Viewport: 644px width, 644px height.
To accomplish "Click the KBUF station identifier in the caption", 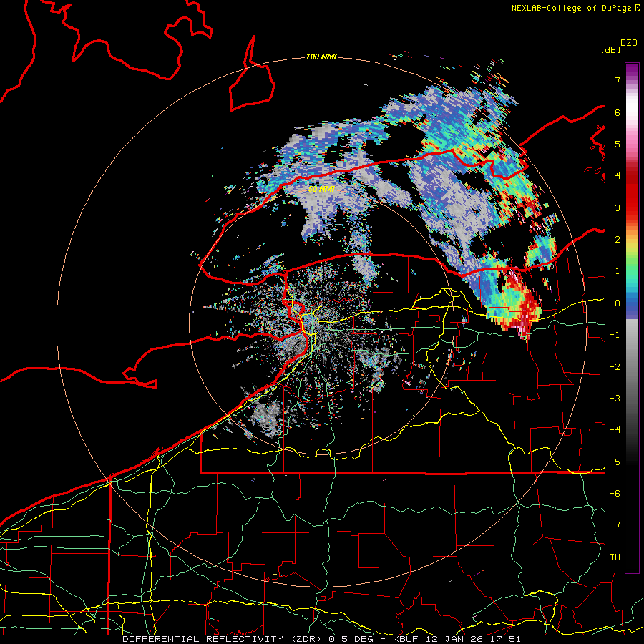I will [406, 639].
